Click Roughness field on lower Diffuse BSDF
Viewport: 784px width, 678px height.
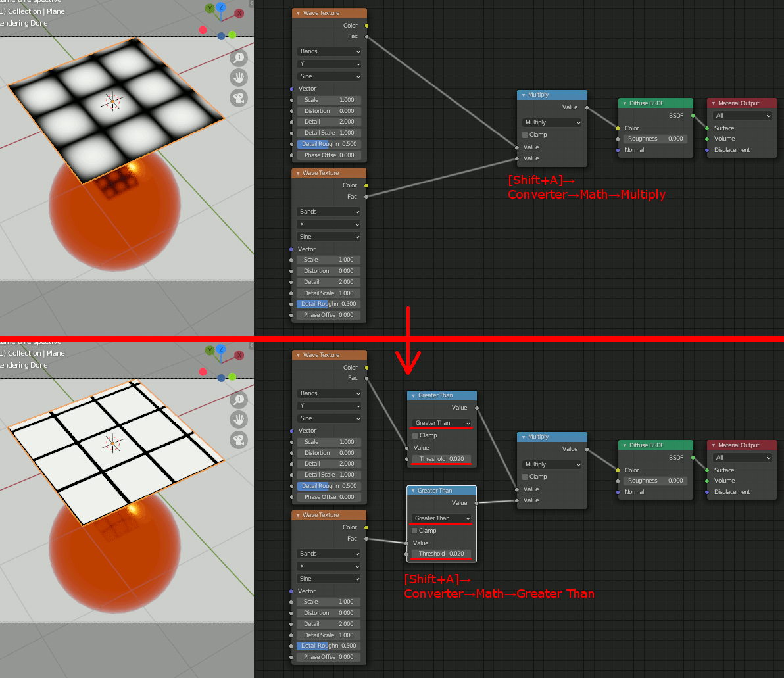click(655, 481)
